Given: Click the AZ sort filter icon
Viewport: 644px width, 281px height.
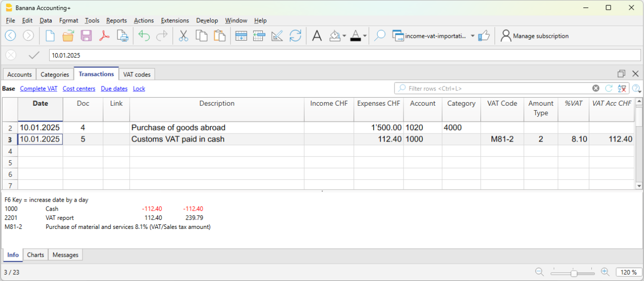Looking at the screenshot, I should pyautogui.click(x=622, y=88).
